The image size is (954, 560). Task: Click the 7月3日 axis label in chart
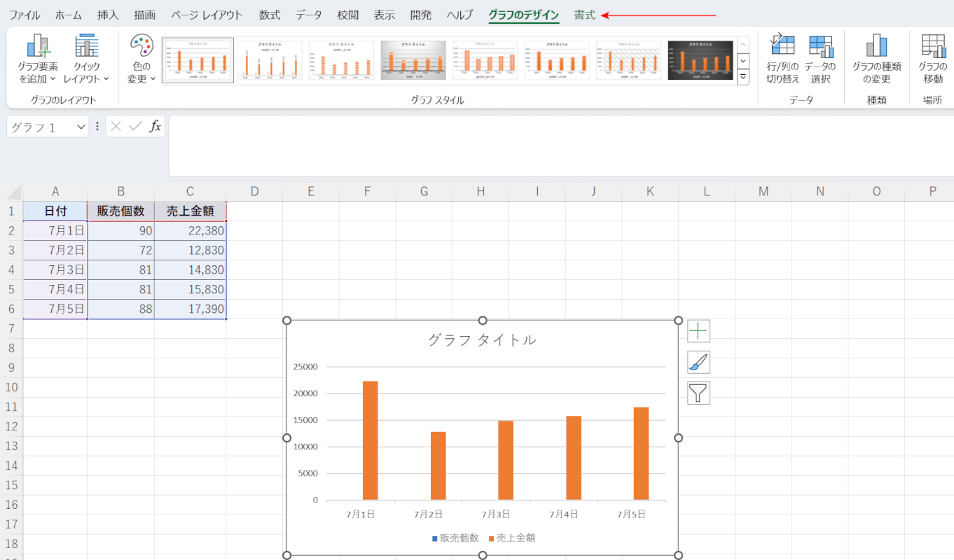[495, 514]
